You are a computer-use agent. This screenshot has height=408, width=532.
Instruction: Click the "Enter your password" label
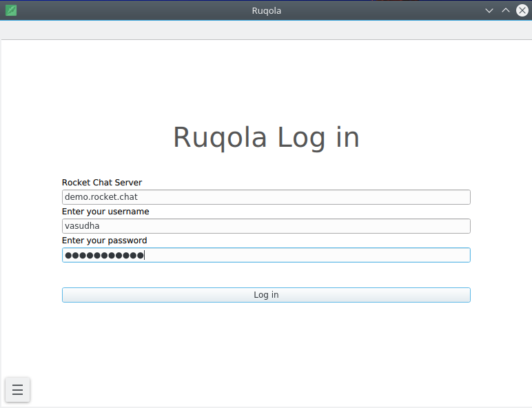(x=105, y=241)
